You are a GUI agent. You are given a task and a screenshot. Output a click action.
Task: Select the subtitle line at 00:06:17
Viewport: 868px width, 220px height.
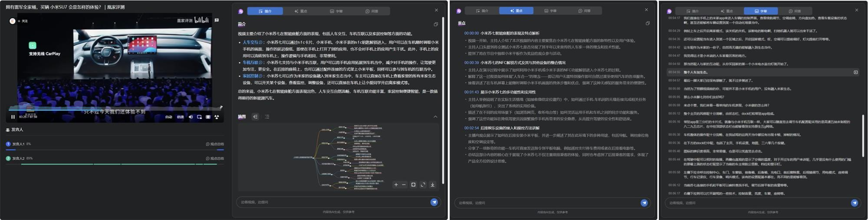[x=762, y=193]
